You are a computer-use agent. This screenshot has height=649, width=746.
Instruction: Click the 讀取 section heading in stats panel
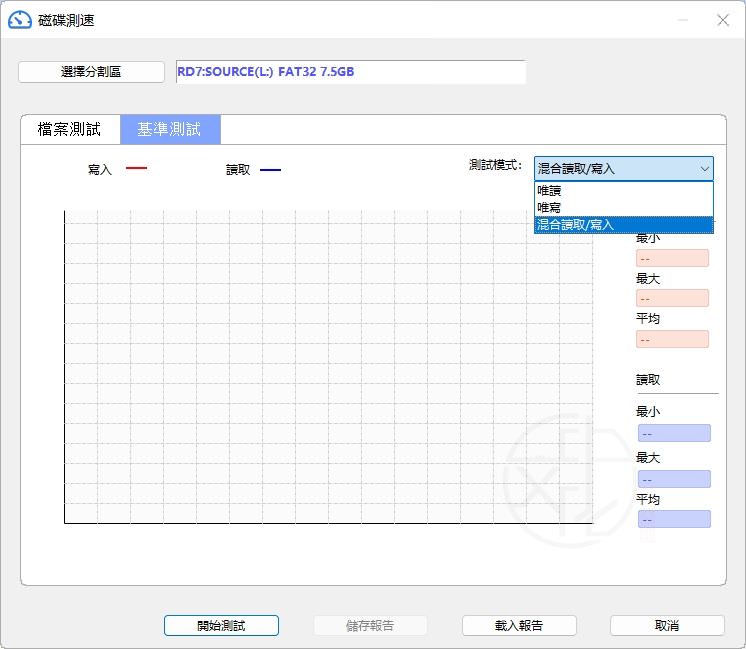(648, 380)
